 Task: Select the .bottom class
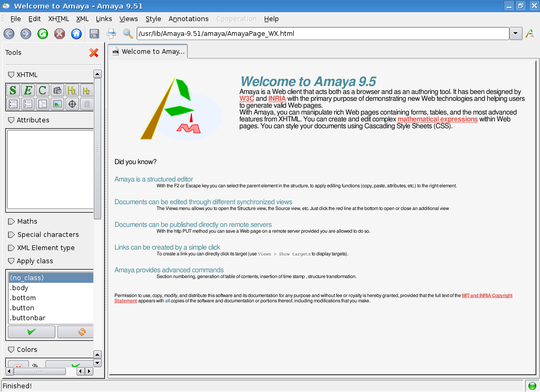[51, 298]
